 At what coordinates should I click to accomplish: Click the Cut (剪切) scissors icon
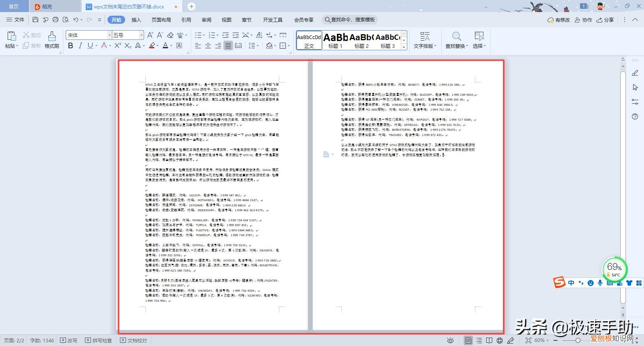pyautogui.click(x=26, y=35)
